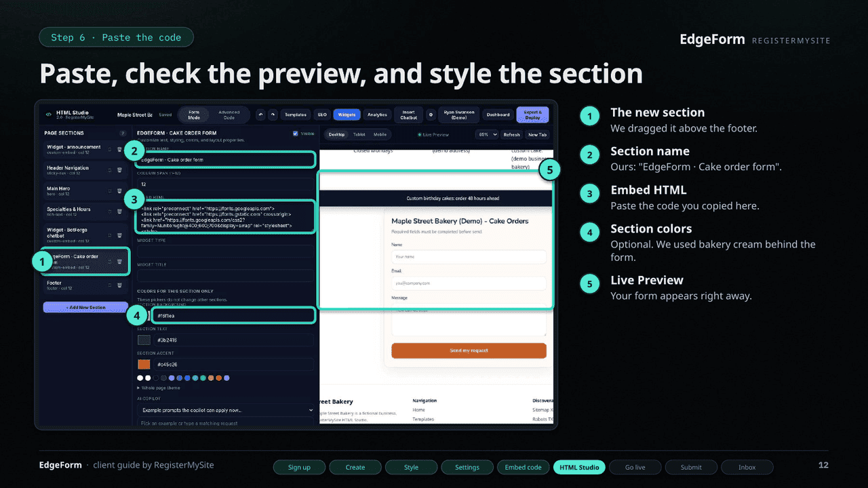Delete the Header Navigation section

pos(119,170)
